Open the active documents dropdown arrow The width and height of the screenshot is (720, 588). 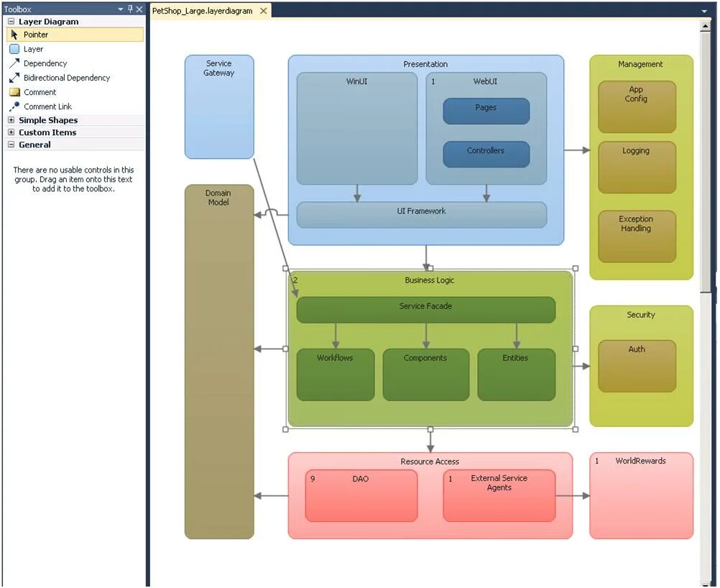704,11
